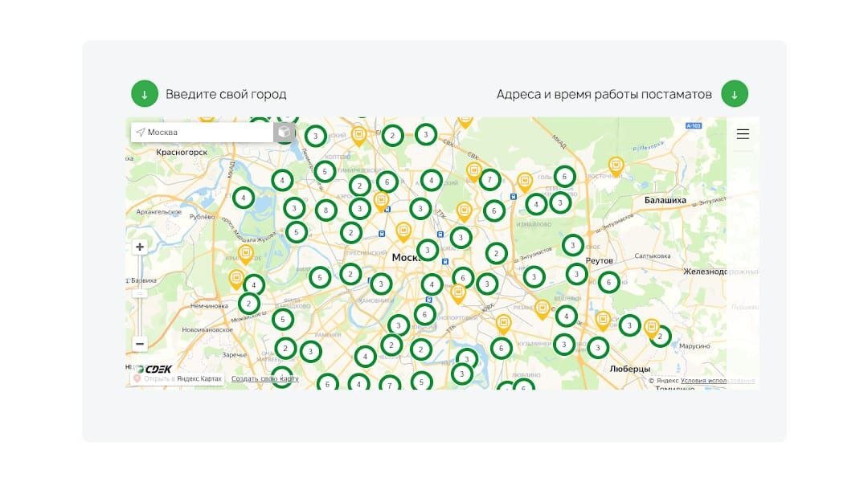The image size is (868, 482).
Task: Click the location arrow icon in the search field
Action: pyautogui.click(x=141, y=133)
